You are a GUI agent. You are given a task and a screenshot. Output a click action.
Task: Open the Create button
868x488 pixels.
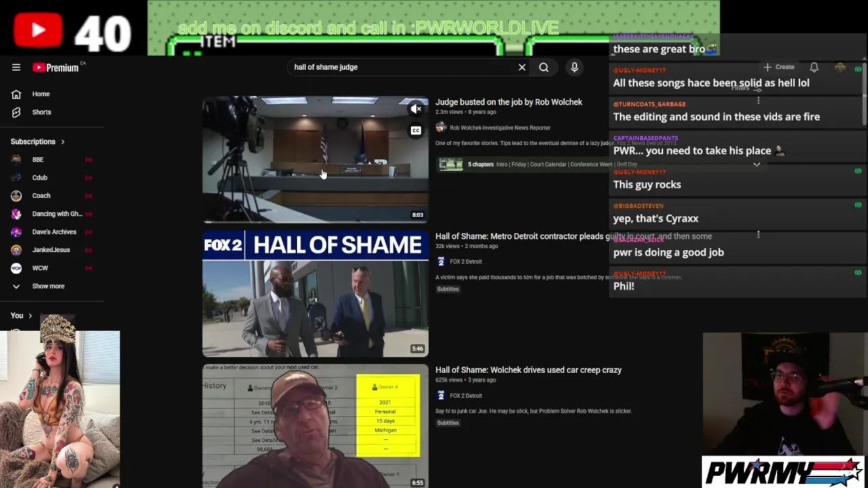[x=778, y=67]
